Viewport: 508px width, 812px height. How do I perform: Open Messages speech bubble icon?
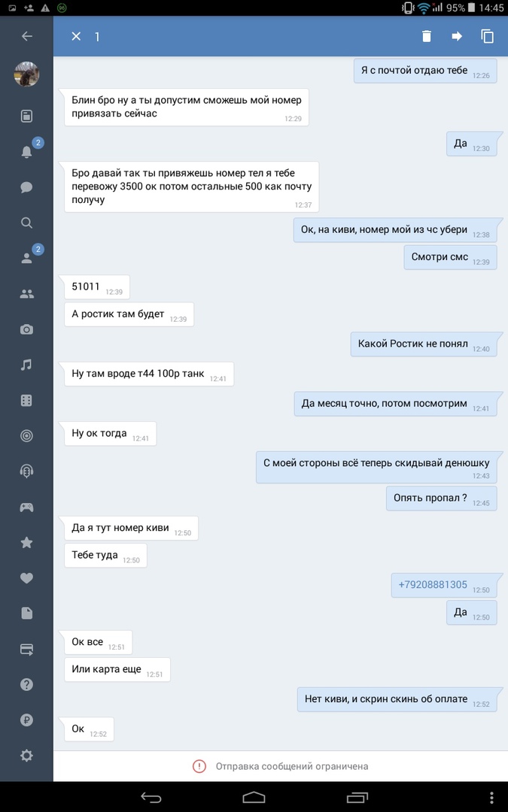pyautogui.click(x=26, y=187)
